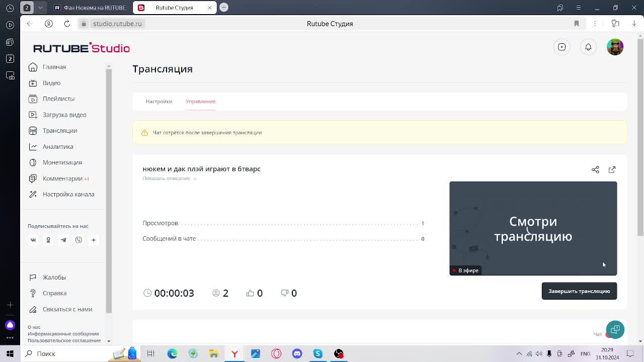Share the broadcast via share icon
This screenshot has width=644, height=362.
click(595, 169)
